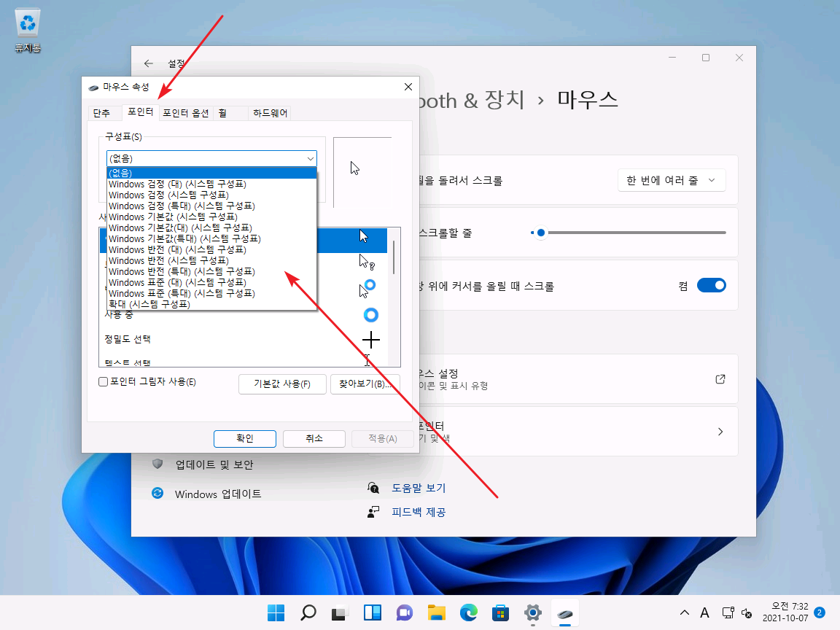Choose Windows 기본값(대) scheme

click(x=211, y=227)
